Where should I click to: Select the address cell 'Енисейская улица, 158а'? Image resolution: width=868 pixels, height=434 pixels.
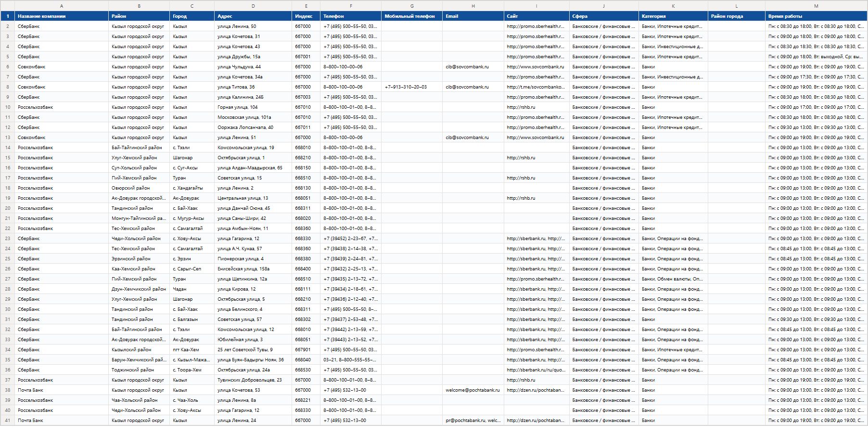tap(253, 269)
